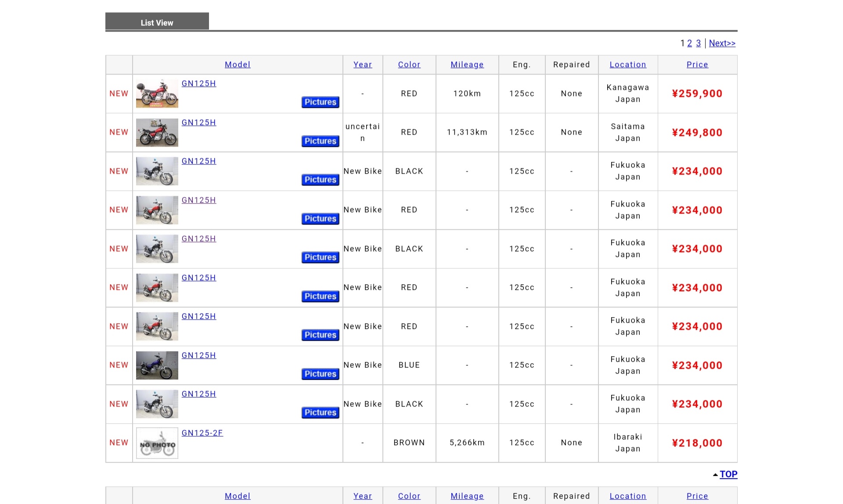Click Repaired None in Ibaraki row
843x504 pixels.
pyautogui.click(x=572, y=443)
